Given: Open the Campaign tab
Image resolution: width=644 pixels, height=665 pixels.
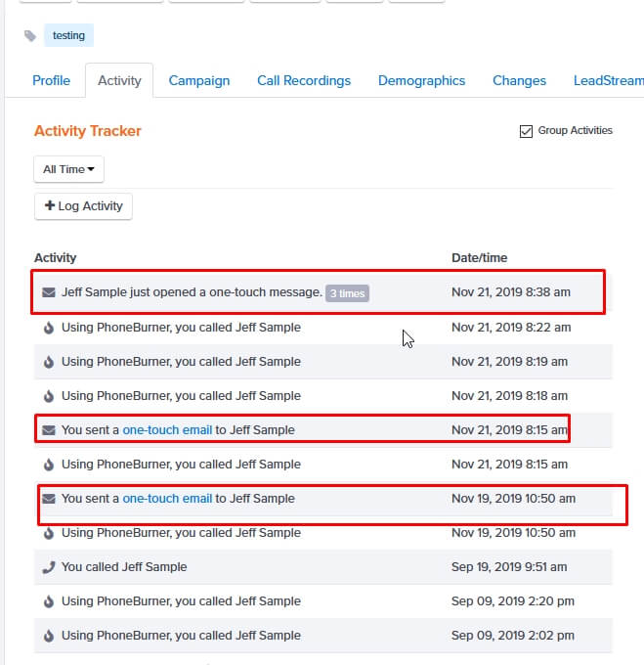Looking at the screenshot, I should tap(199, 81).
